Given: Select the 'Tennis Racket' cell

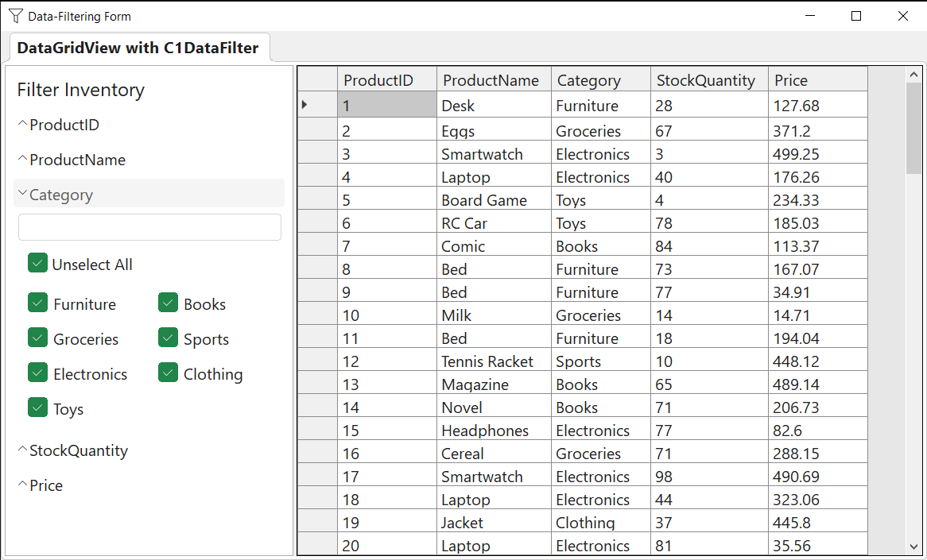Looking at the screenshot, I should coord(495,359).
